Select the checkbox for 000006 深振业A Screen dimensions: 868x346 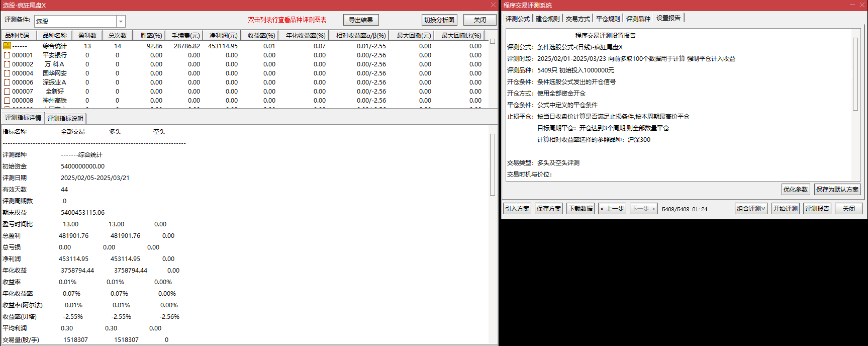[7, 82]
